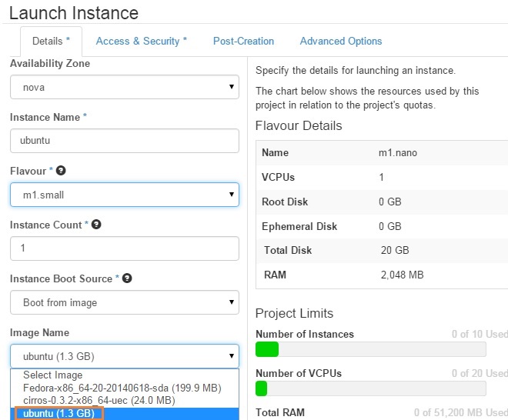Click the '0 of 20 Used' text
The image size is (508, 420).
480,373
